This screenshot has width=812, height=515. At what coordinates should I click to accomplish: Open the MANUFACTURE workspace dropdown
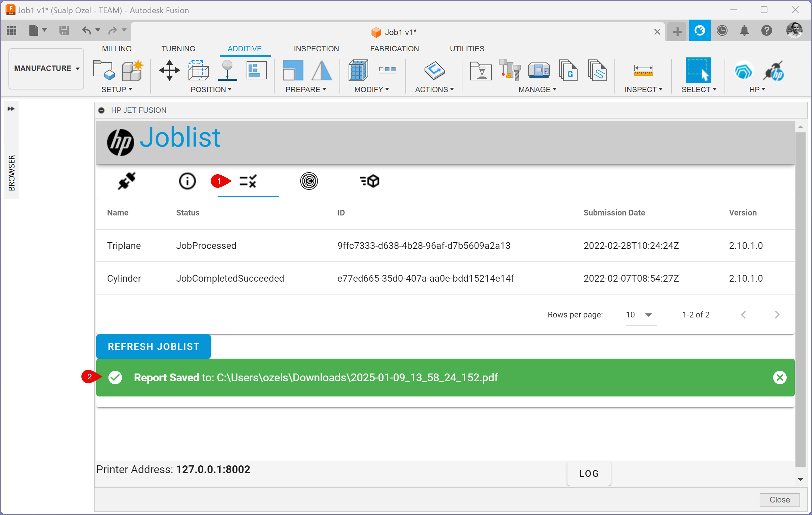pos(46,69)
